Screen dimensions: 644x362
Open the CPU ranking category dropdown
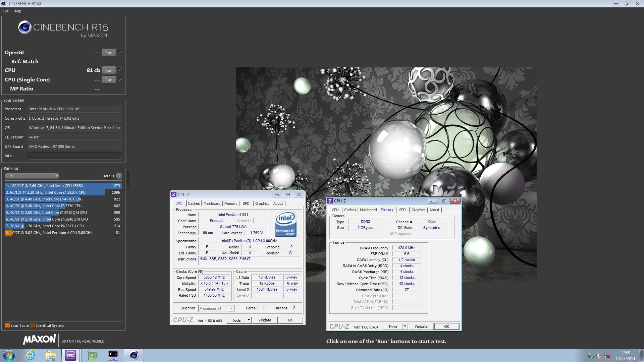point(32,176)
